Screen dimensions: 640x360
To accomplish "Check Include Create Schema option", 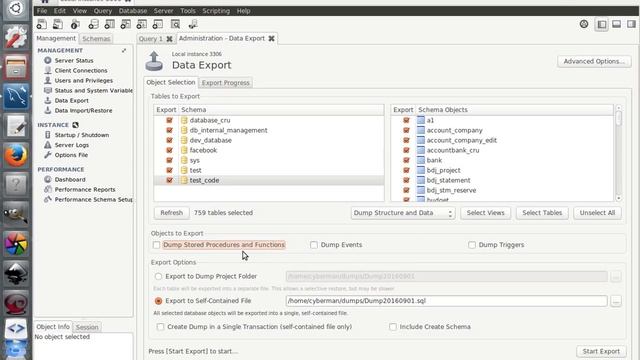I will (393, 327).
